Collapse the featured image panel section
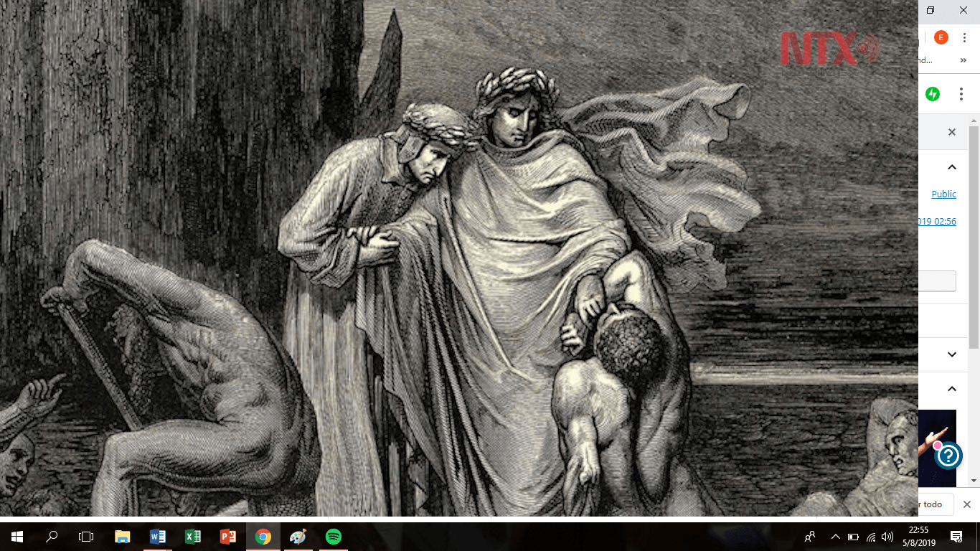 (x=952, y=389)
